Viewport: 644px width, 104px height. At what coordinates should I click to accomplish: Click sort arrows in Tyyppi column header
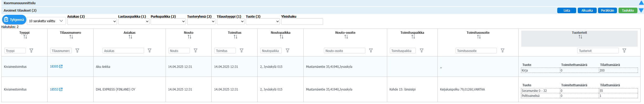coord(25,37)
